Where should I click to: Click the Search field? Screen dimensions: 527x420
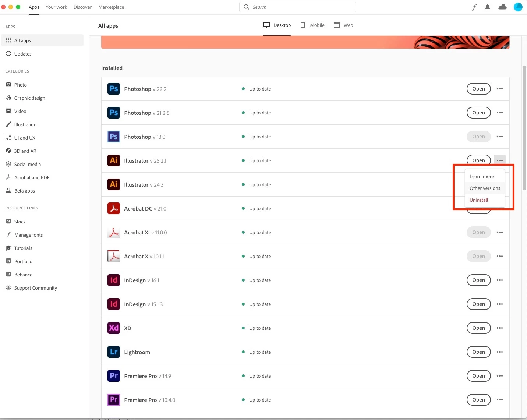pos(298,7)
